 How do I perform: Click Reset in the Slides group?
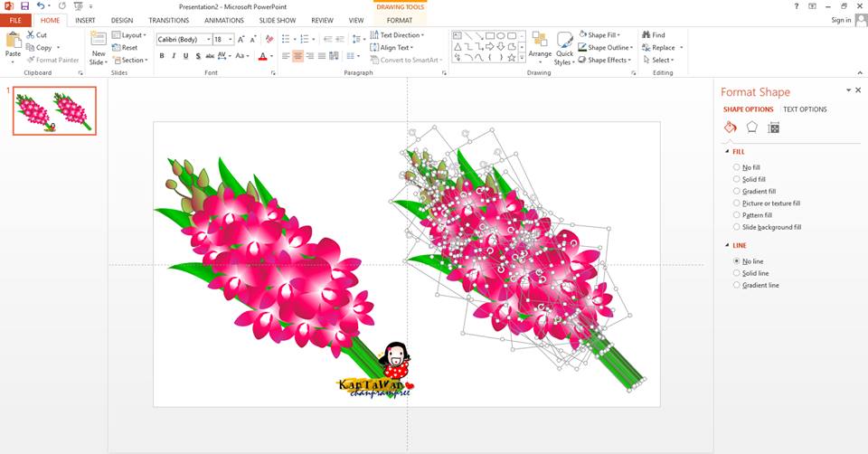125,48
